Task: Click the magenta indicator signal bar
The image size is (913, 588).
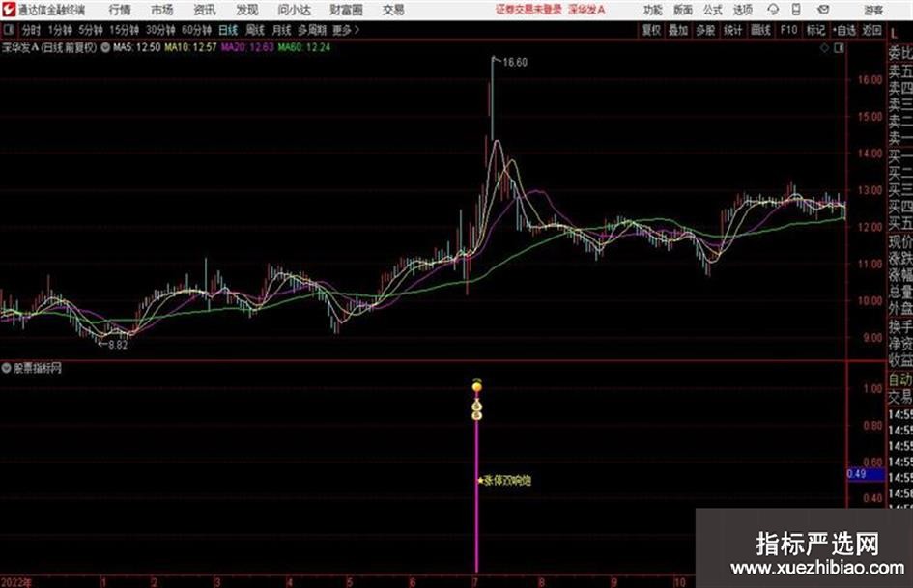Action: [477, 495]
